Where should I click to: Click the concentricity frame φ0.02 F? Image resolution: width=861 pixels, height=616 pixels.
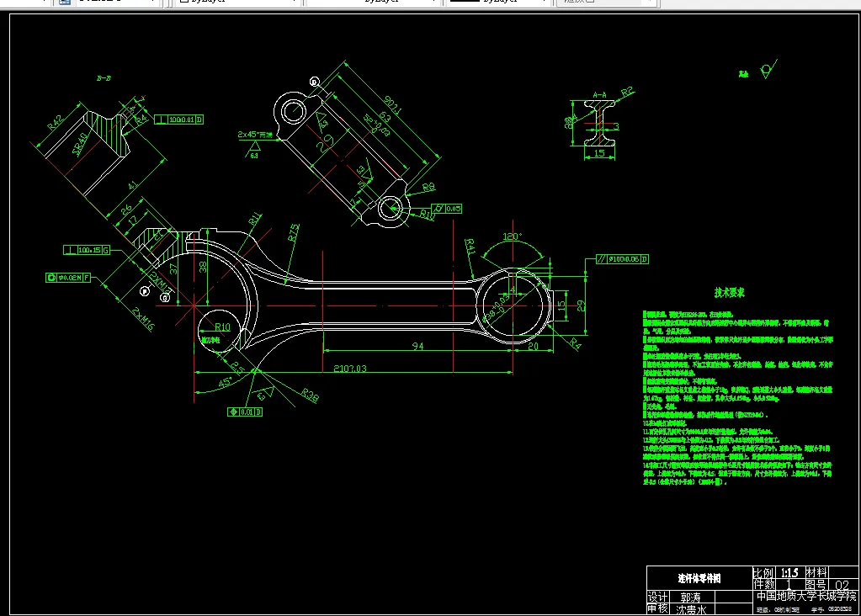[68, 277]
